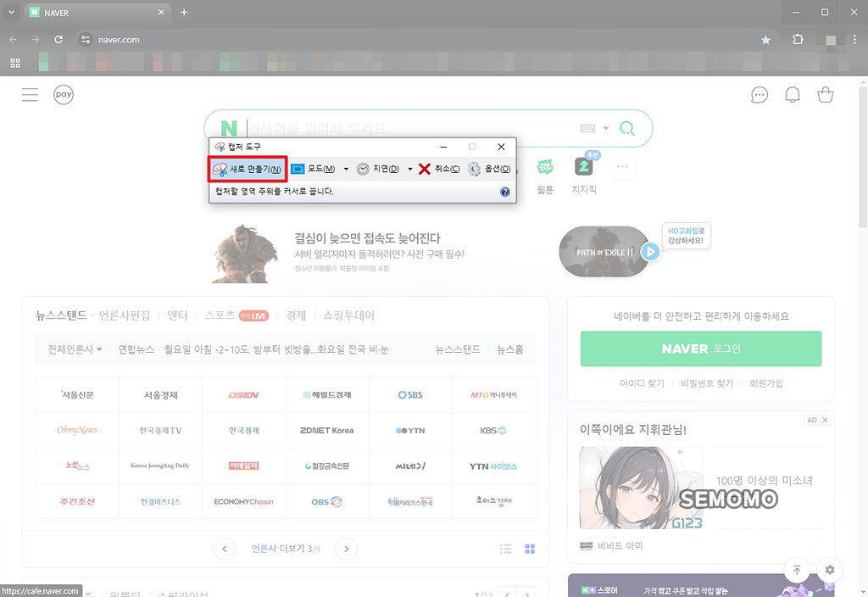Open 주간조선 press logo
This screenshot has height=597, width=868.
(x=77, y=501)
